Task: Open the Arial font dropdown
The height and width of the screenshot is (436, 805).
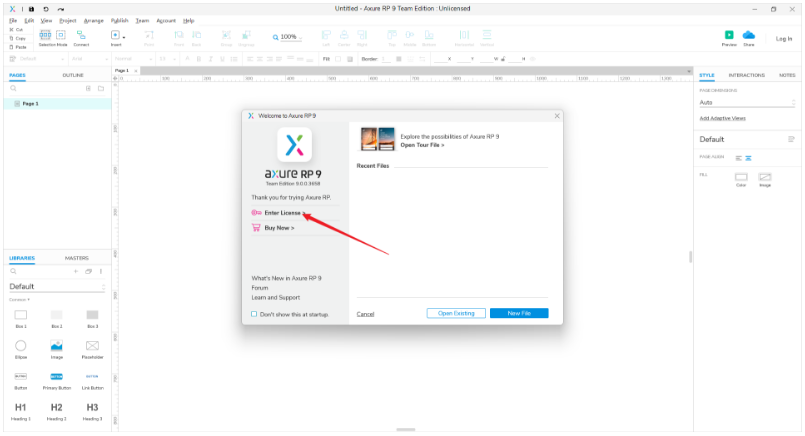Action: click(89, 59)
